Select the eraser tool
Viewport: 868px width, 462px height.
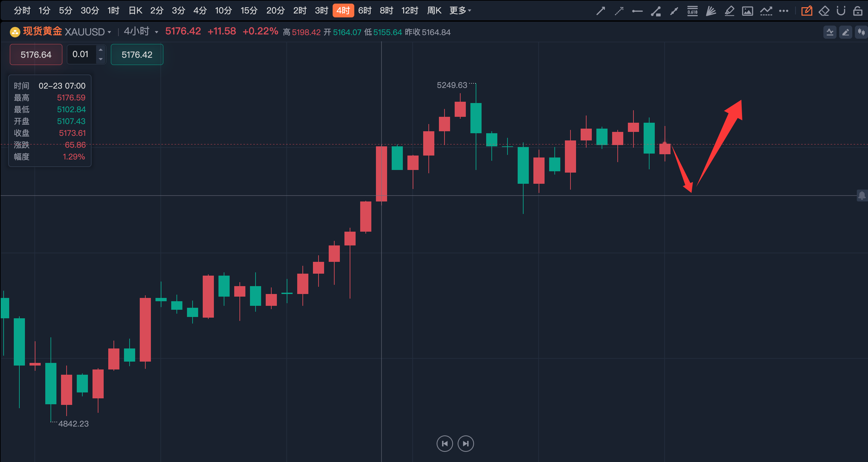click(824, 11)
